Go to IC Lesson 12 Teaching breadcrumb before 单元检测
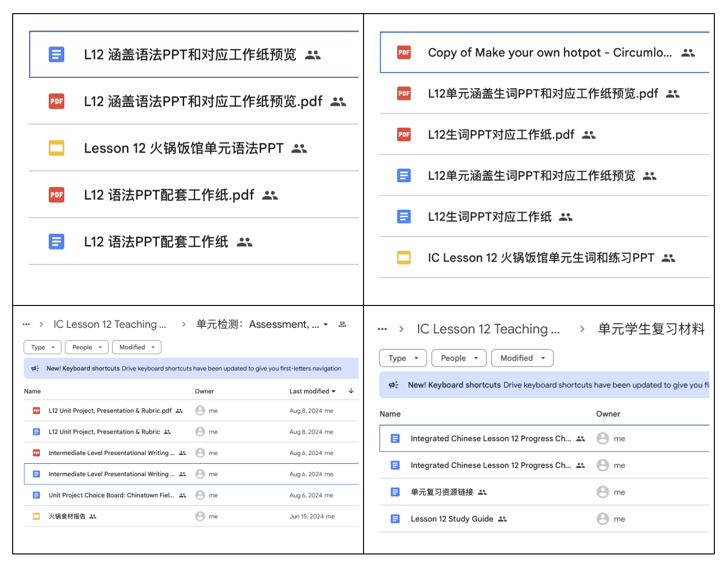 (110, 324)
